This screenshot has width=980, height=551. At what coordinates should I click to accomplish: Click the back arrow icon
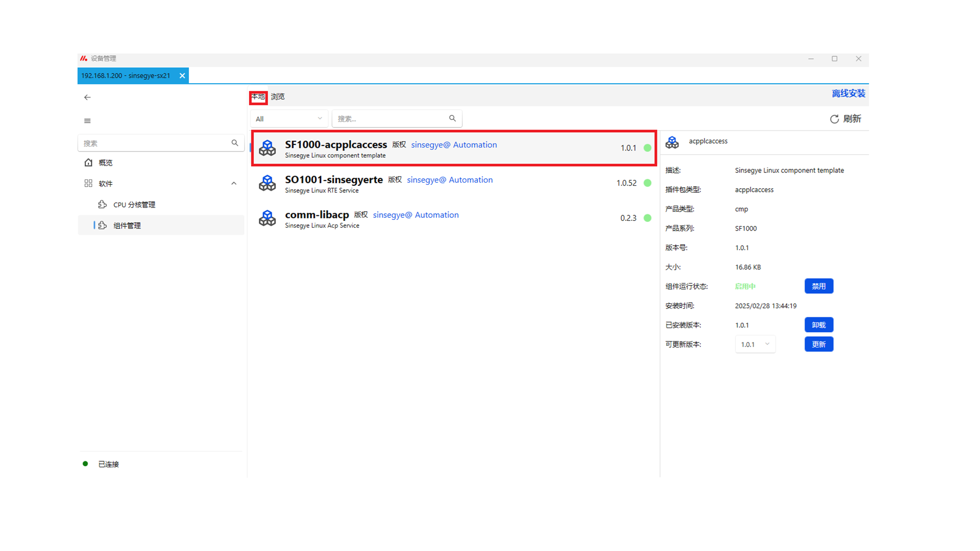coord(87,97)
